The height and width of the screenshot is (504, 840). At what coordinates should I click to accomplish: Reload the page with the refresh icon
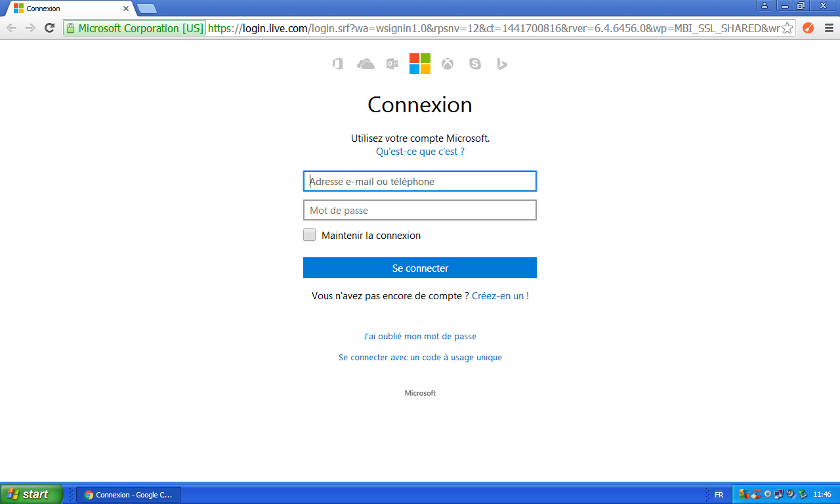click(x=49, y=28)
